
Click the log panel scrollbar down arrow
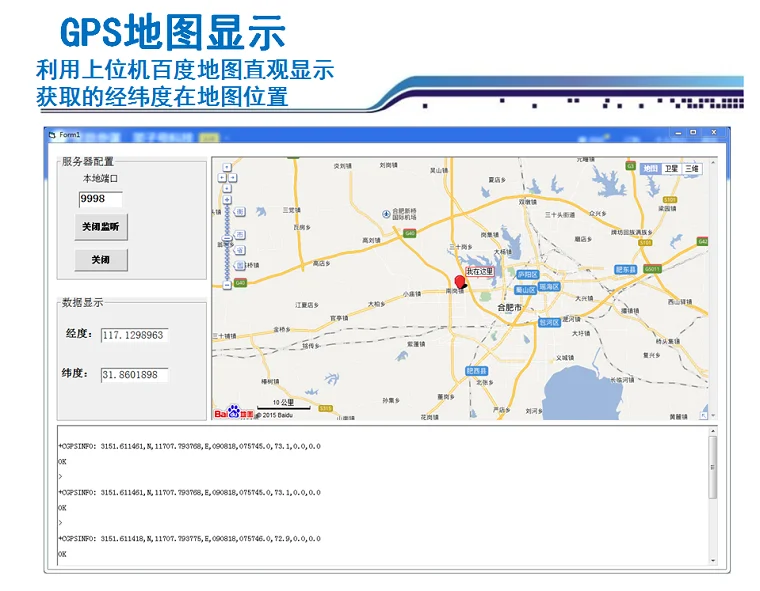[x=712, y=560]
